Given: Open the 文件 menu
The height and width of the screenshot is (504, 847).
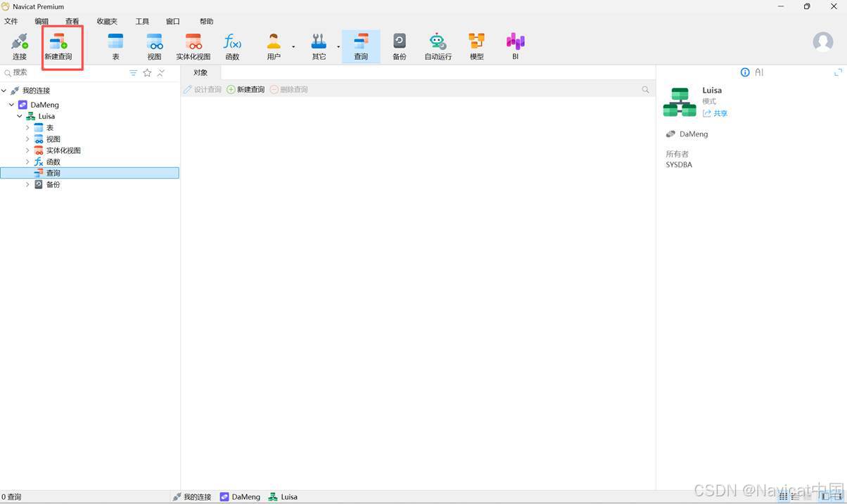Looking at the screenshot, I should [11, 22].
